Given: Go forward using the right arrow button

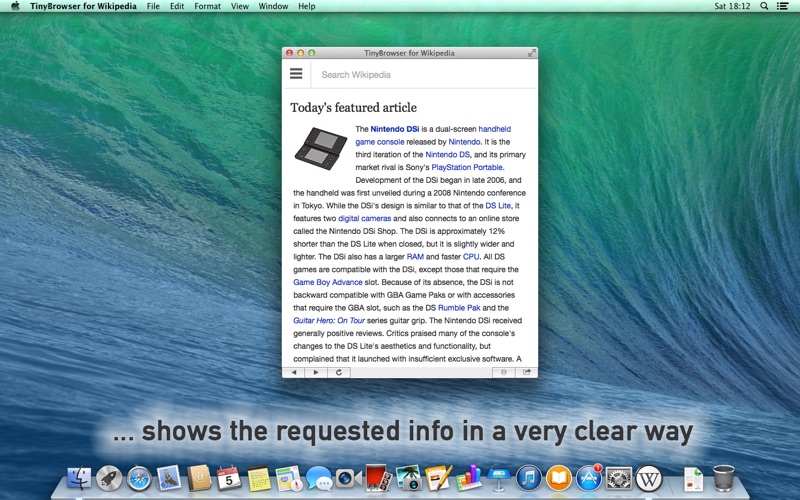Looking at the screenshot, I should click(x=316, y=372).
